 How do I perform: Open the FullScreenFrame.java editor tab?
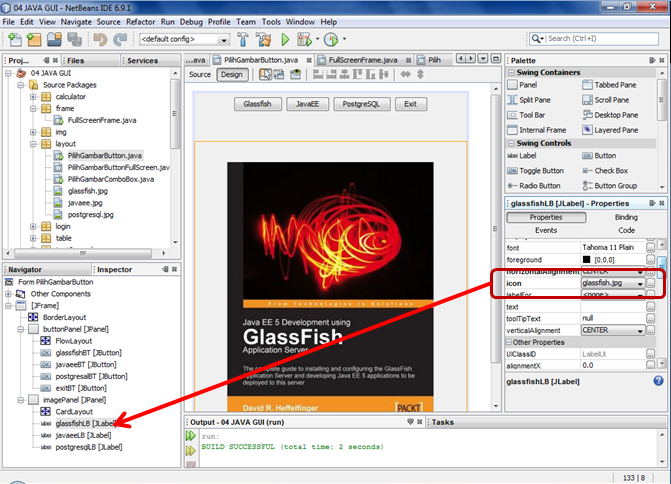point(363,60)
